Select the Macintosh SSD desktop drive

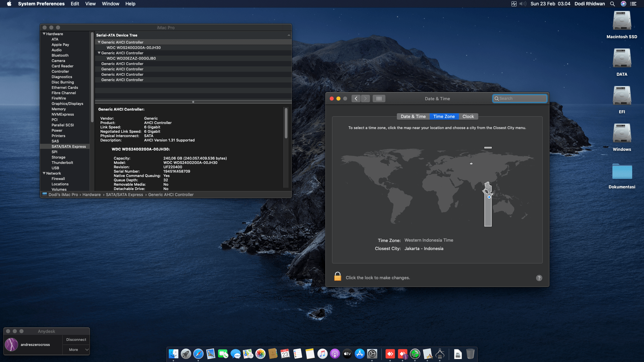(x=622, y=25)
